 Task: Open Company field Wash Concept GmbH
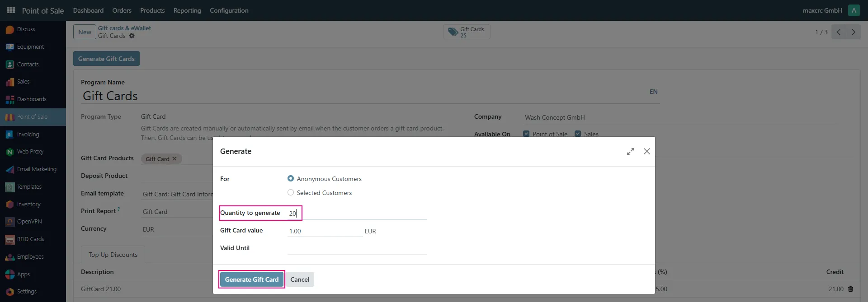[680, 117]
